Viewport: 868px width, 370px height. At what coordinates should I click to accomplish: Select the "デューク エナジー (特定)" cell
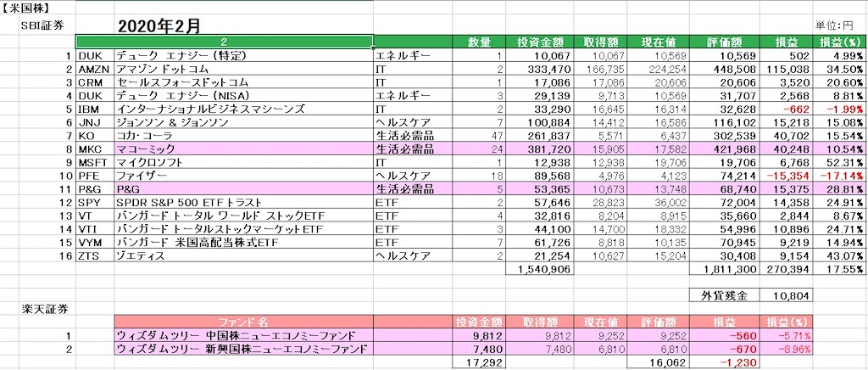[x=243, y=55]
